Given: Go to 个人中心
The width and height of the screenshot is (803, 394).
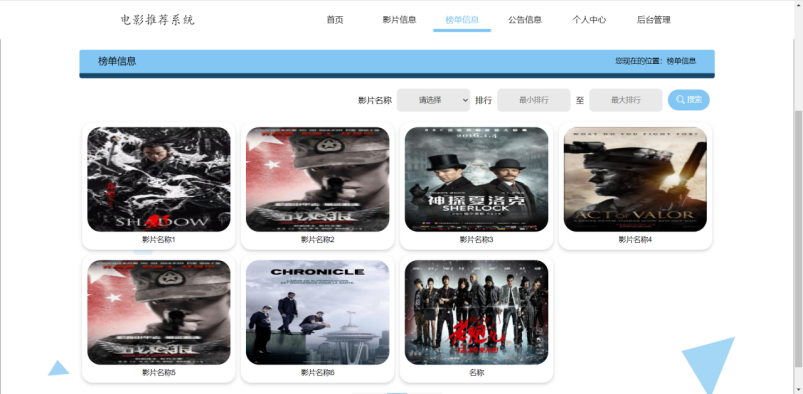Looking at the screenshot, I should tap(589, 20).
